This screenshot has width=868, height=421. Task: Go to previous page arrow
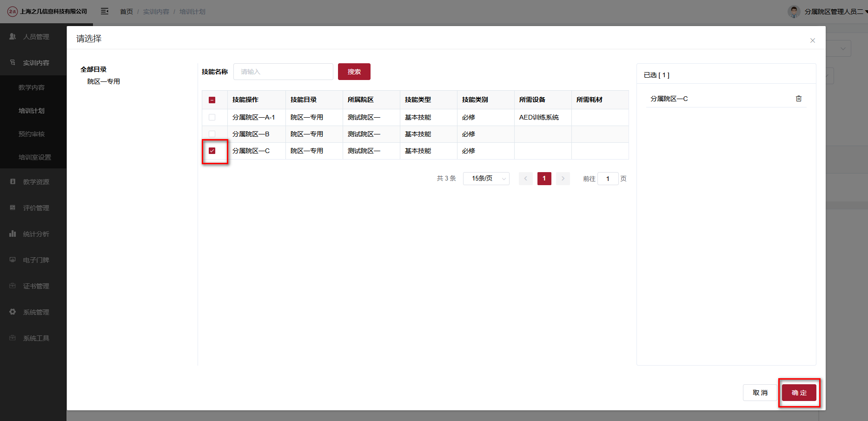tap(526, 179)
